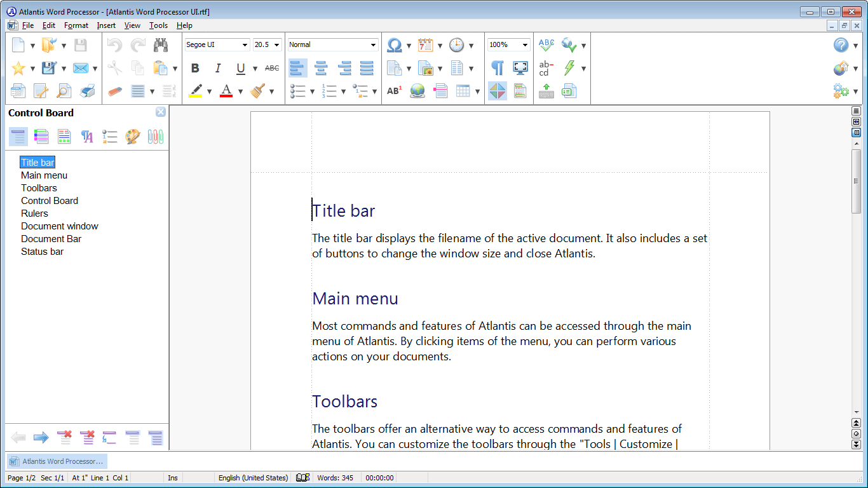The width and height of the screenshot is (868, 488).
Task: Toggle Align left paragraph button
Action: [x=298, y=68]
